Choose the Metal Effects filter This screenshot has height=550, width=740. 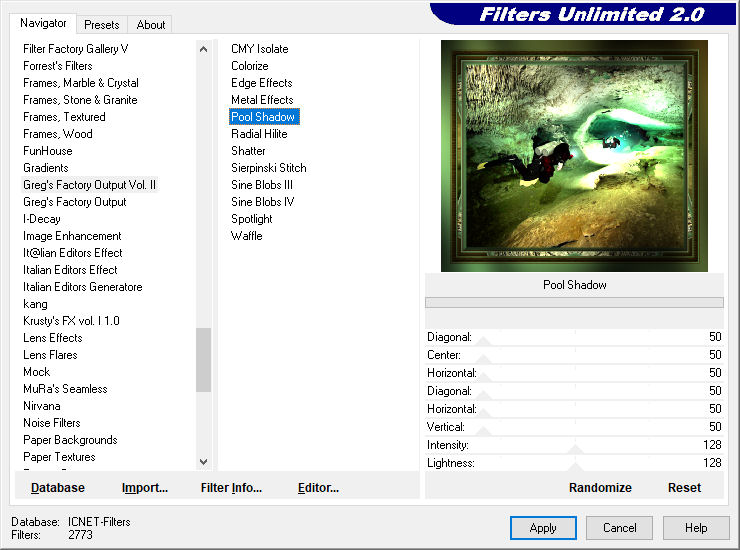tap(262, 100)
